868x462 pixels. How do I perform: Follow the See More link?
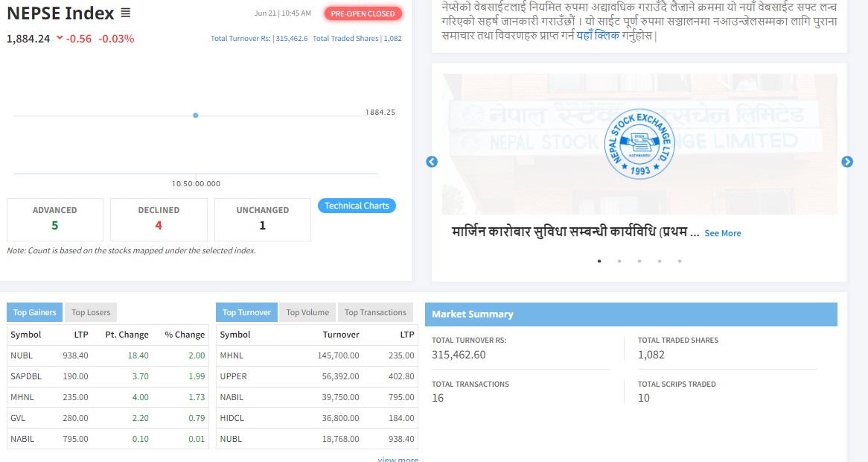(722, 233)
